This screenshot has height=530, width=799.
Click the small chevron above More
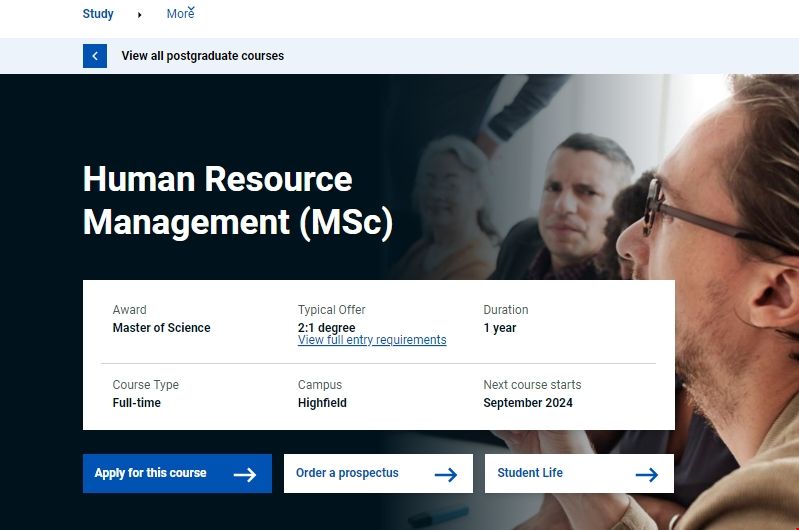[x=191, y=9]
